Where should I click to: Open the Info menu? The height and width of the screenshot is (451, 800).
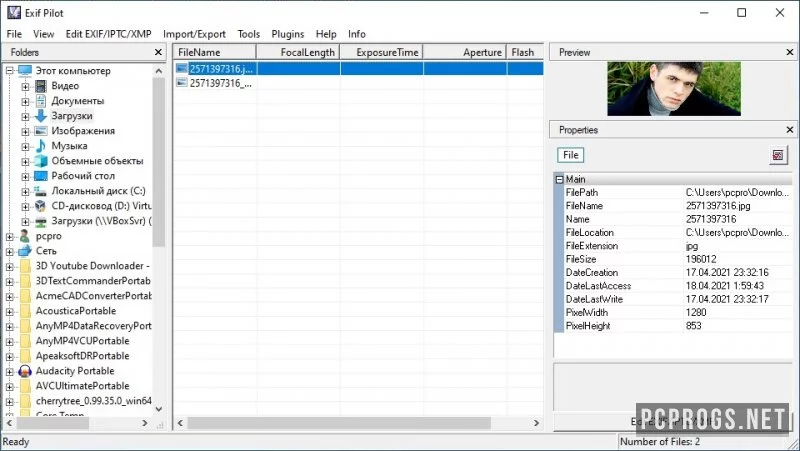click(x=357, y=34)
